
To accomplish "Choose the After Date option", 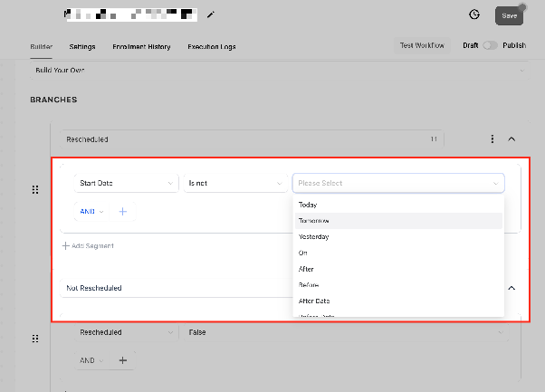I will point(398,301).
